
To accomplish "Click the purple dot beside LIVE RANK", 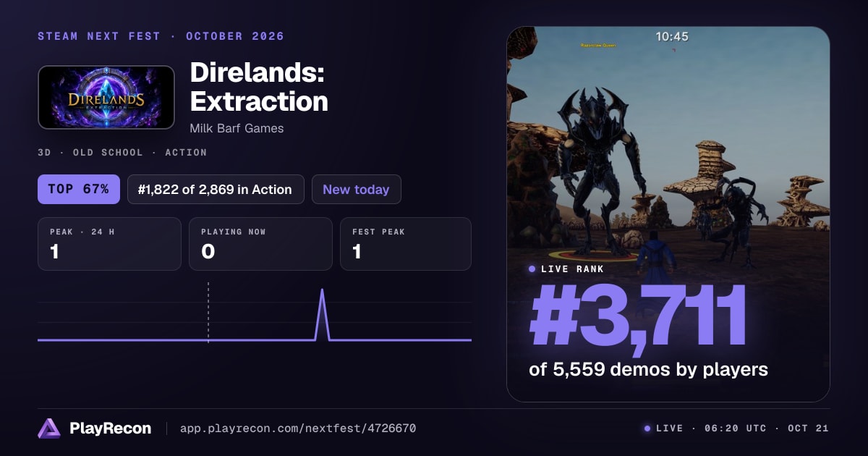I will (x=532, y=269).
